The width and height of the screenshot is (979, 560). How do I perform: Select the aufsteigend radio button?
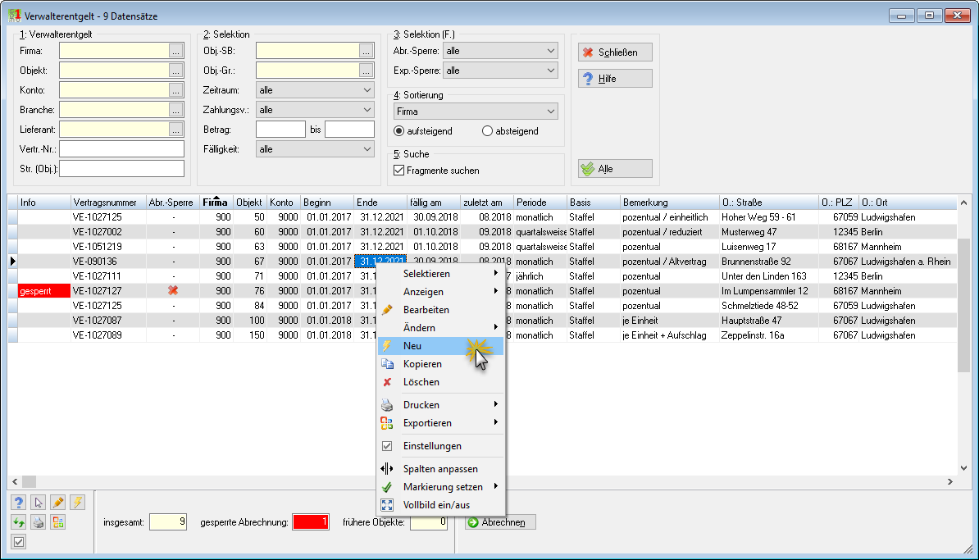399,131
